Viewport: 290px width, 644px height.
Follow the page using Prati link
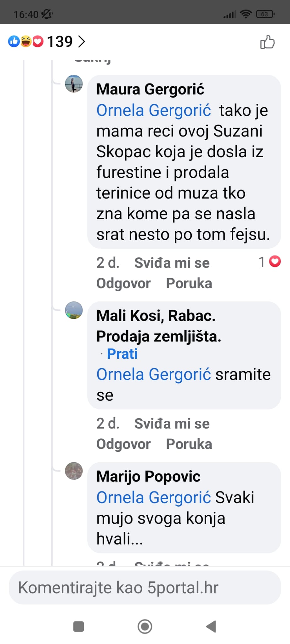click(x=122, y=354)
